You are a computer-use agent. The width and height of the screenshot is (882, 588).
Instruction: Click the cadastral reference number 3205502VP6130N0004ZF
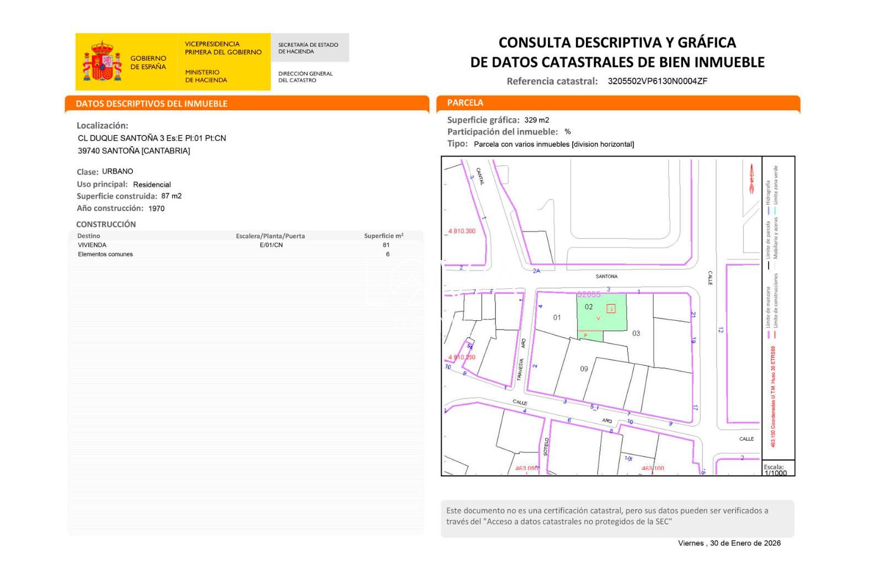click(657, 81)
